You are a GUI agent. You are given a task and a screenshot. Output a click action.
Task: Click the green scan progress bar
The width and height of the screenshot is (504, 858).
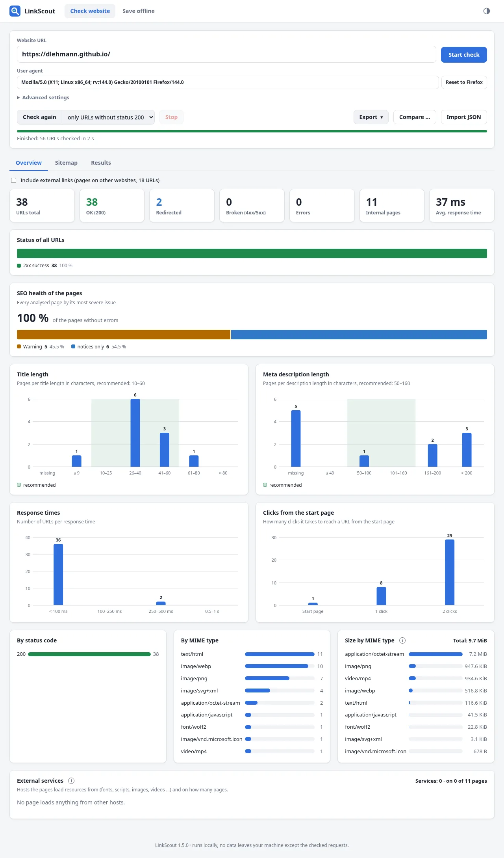tap(252, 131)
